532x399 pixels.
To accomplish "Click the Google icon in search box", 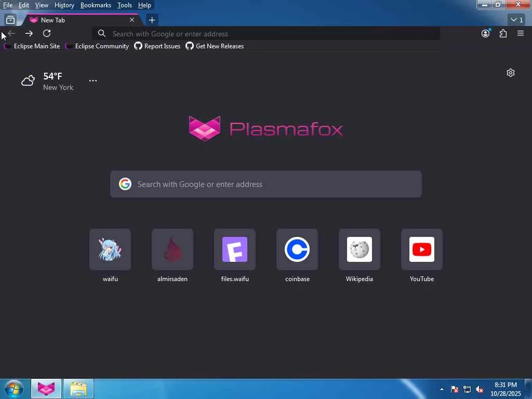I will pyautogui.click(x=125, y=184).
